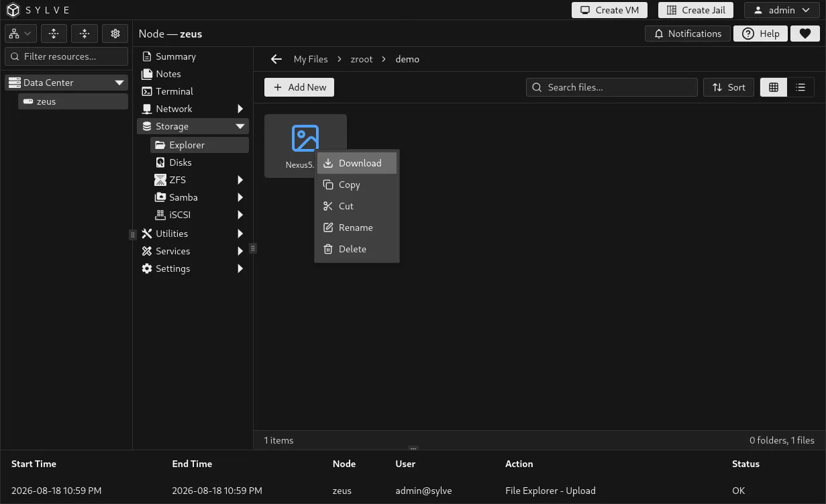Click the left sidebar resize handle
The image size is (826, 504).
pos(132,235)
